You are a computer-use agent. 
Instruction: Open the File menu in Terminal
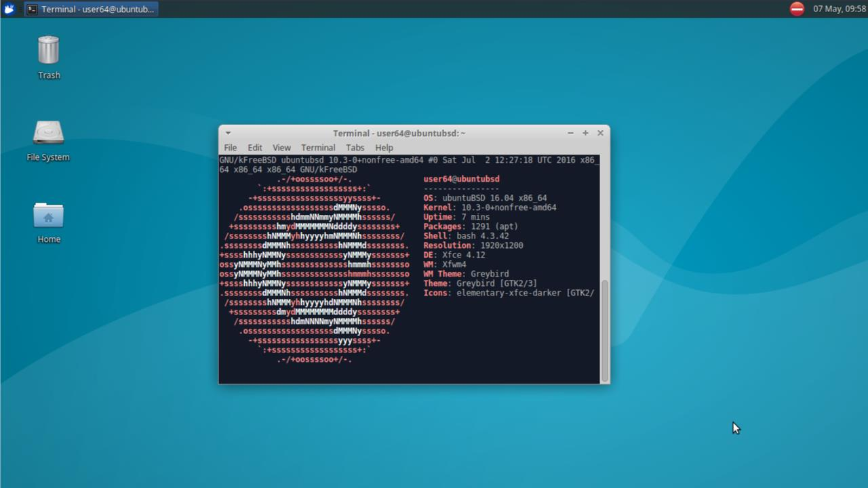click(x=231, y=148)
